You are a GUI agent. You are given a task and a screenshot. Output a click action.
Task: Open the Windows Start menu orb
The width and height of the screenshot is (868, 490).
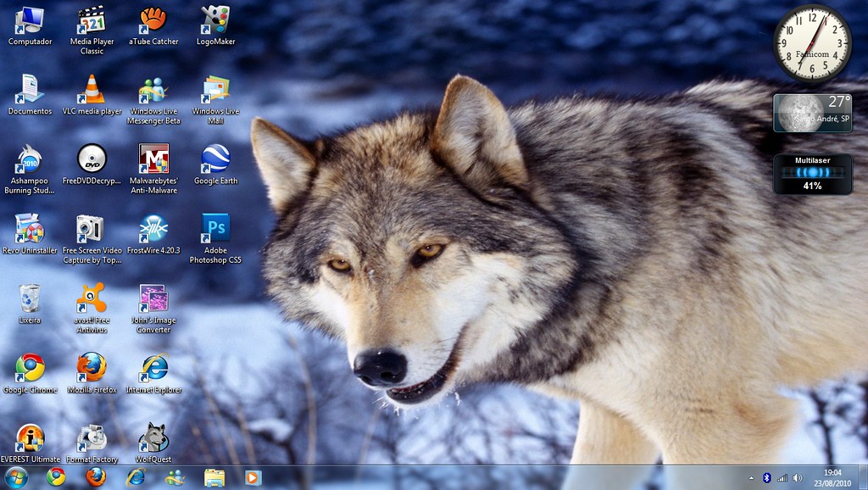(16, 477)
